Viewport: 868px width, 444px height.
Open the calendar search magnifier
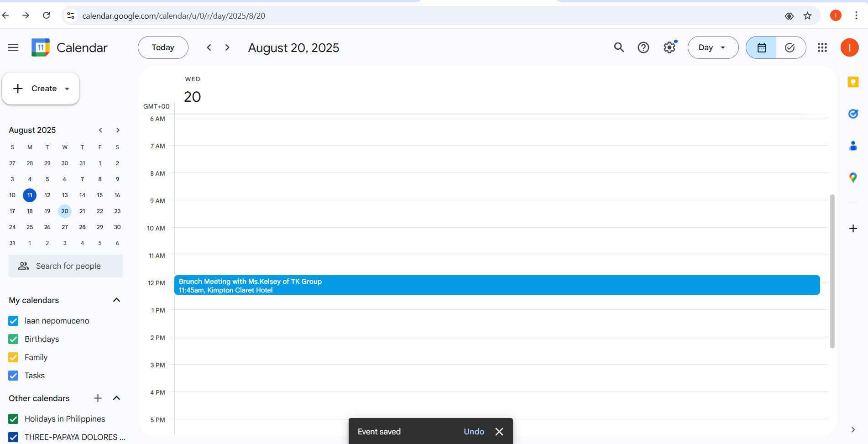click(x=619, y=47)
